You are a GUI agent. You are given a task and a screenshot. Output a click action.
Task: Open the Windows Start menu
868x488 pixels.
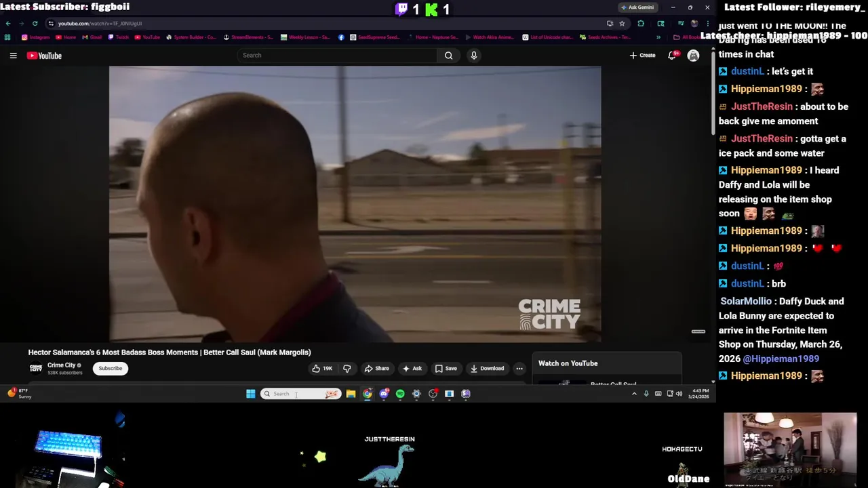(250, 394)
